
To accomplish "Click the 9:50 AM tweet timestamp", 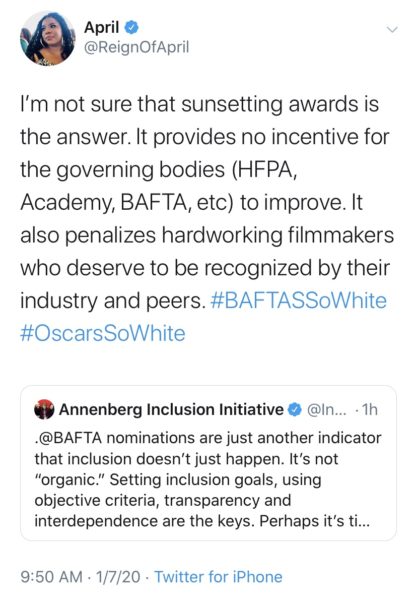I will [x=51, y=577].
